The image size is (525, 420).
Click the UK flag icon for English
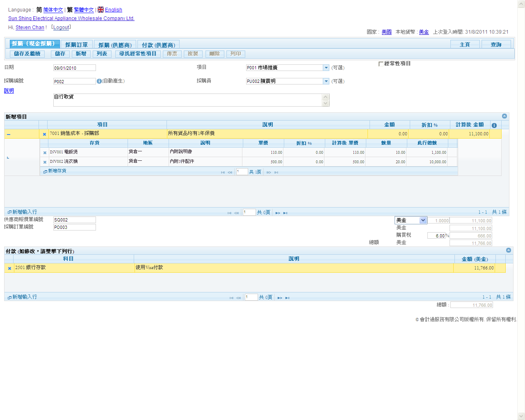coord(100,9)
